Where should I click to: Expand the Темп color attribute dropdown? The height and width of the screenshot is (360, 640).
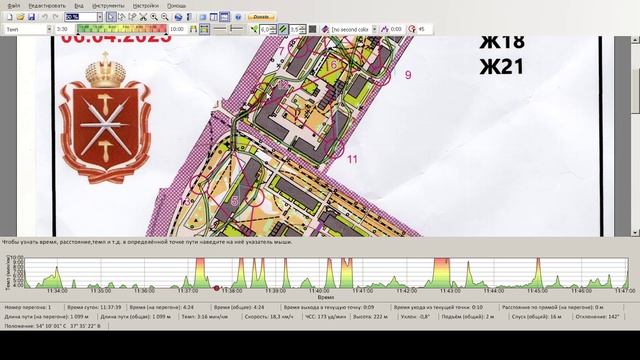[x=49, y=29]
